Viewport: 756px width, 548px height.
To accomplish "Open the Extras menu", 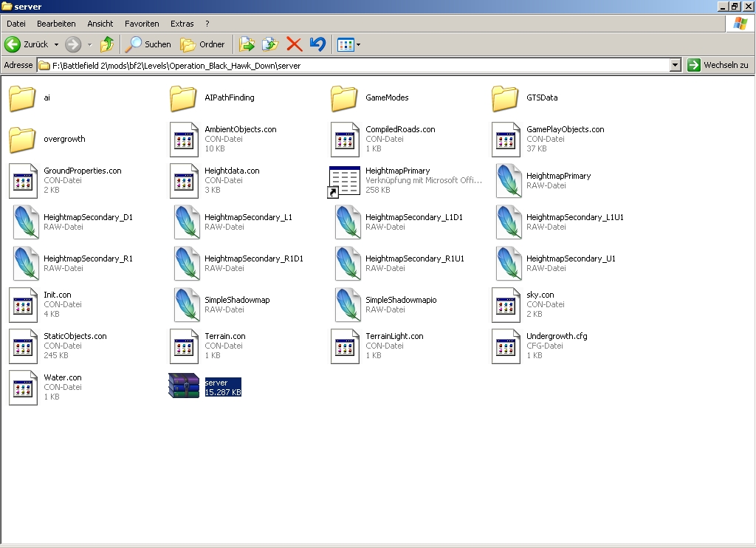I will point(182,24).
